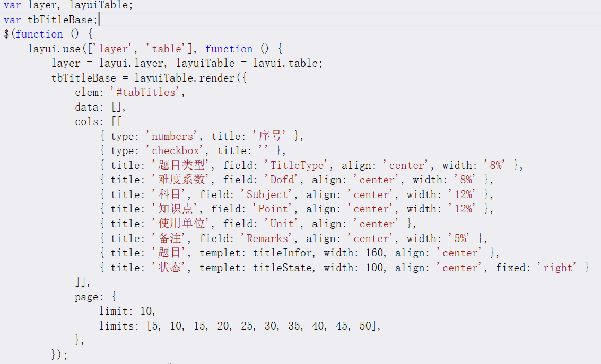
Task: Click the '状态' title string
Action: 169,268
